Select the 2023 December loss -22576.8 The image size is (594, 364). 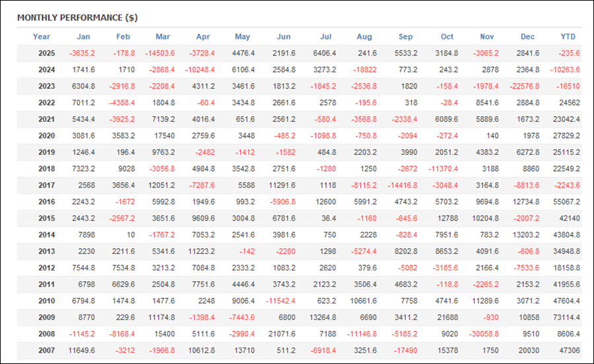[x=527, y=86]
